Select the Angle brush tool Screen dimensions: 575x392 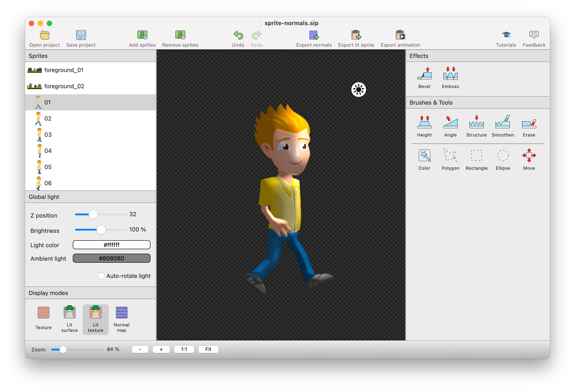click(450, 126)
